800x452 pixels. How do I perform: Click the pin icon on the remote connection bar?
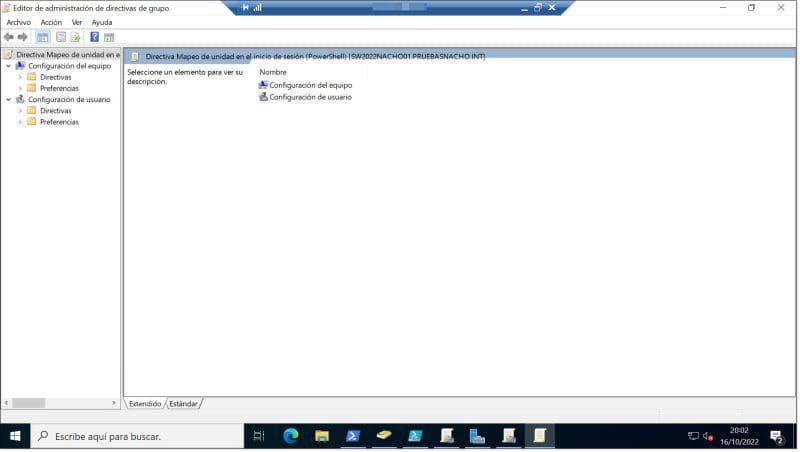pos(245,8)
